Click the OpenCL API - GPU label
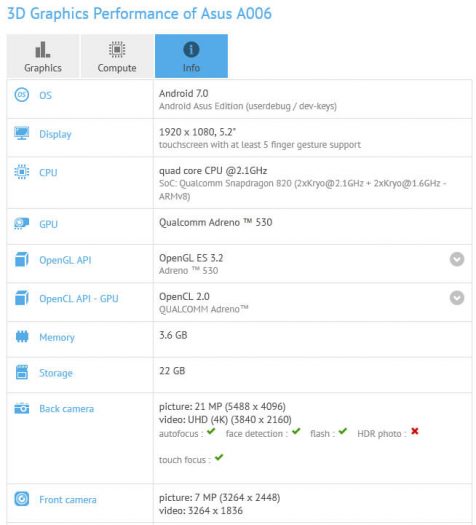Image resolution: width=476 pixels, height=525 pixels. coord(79,298)
